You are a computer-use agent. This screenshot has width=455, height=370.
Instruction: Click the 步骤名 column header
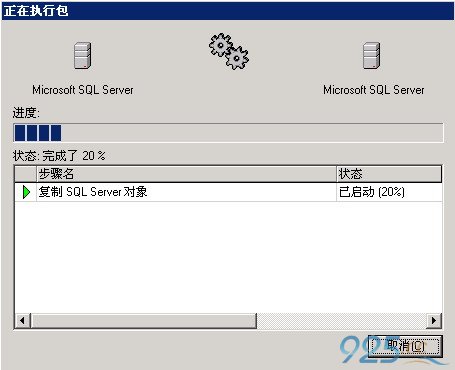(x=186, y=174)
